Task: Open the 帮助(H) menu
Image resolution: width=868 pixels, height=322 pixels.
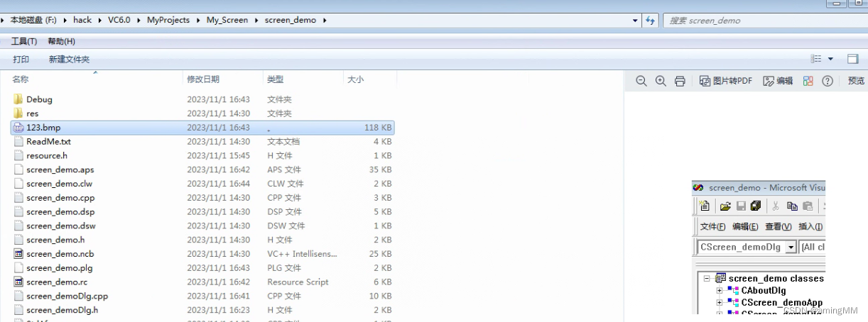Action: (x=61, y=41)
